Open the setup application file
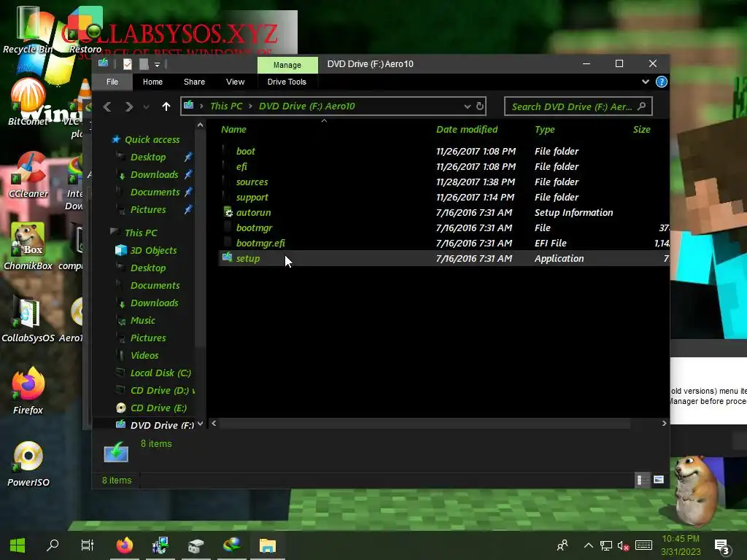Image resolution: width=747 pixels, height=560 pixels. click(x=444, y=259)
